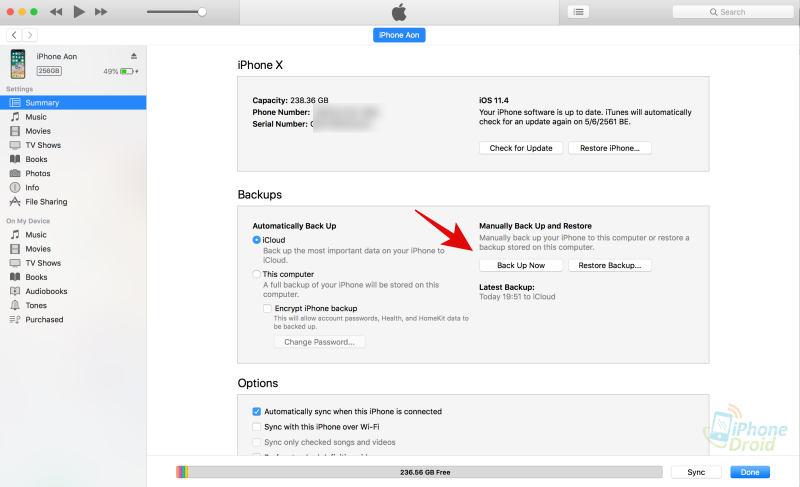Click the Change Password... button
Viewport: 800px width, 487px height.
point(319,342)
